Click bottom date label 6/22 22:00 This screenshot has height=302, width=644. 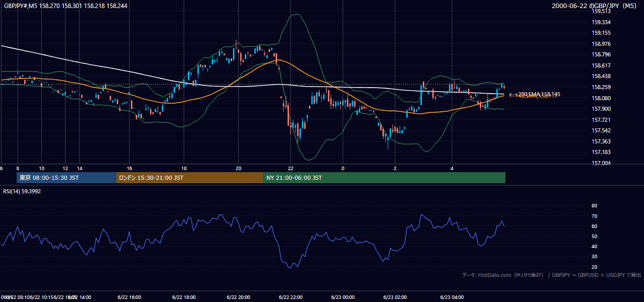291,297
